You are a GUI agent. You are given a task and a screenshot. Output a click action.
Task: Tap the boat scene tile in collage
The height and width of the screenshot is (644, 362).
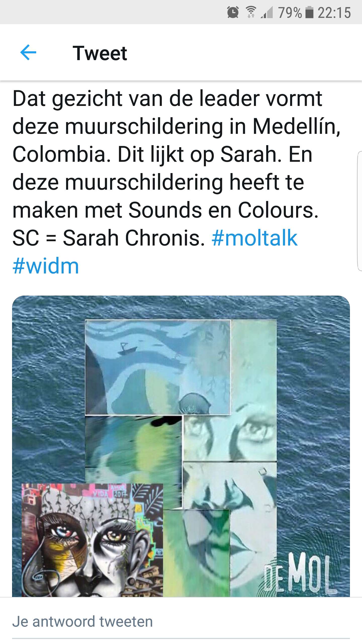point(158,367)
